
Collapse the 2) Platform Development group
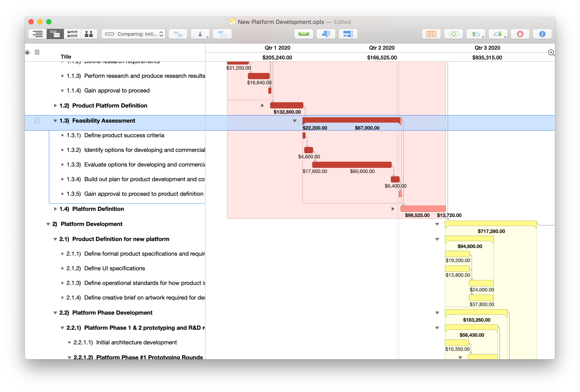pos(48,224)
